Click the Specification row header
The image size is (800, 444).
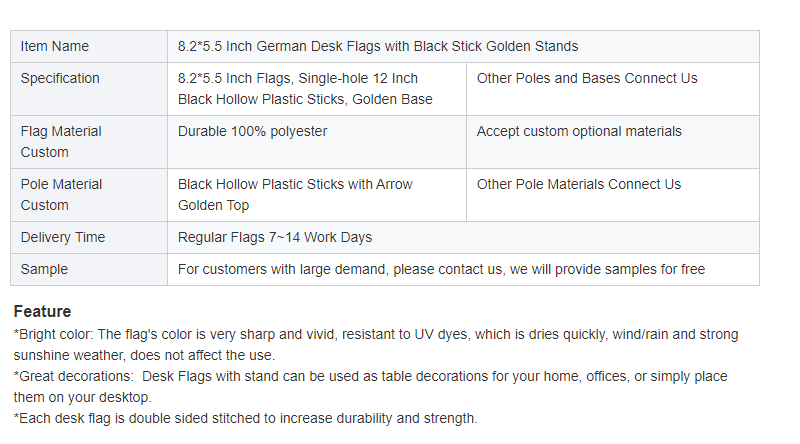click(x=89, y=89)
